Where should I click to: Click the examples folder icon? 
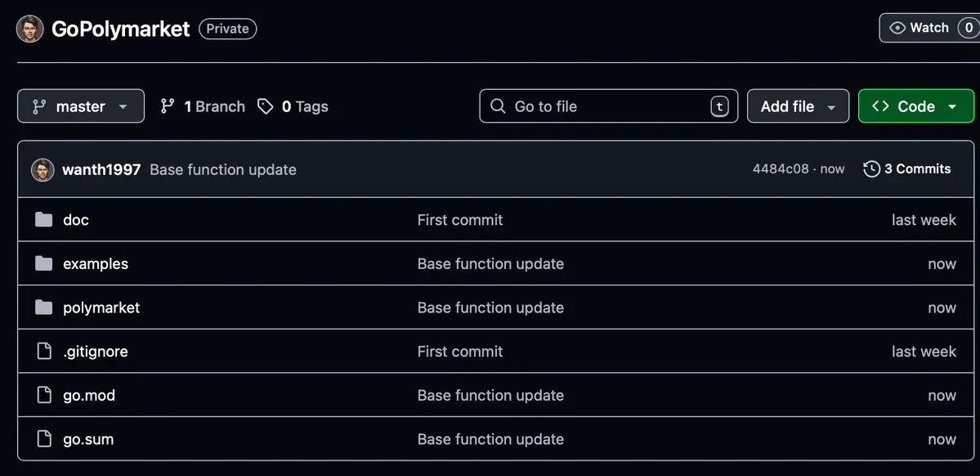click(44, 263)
